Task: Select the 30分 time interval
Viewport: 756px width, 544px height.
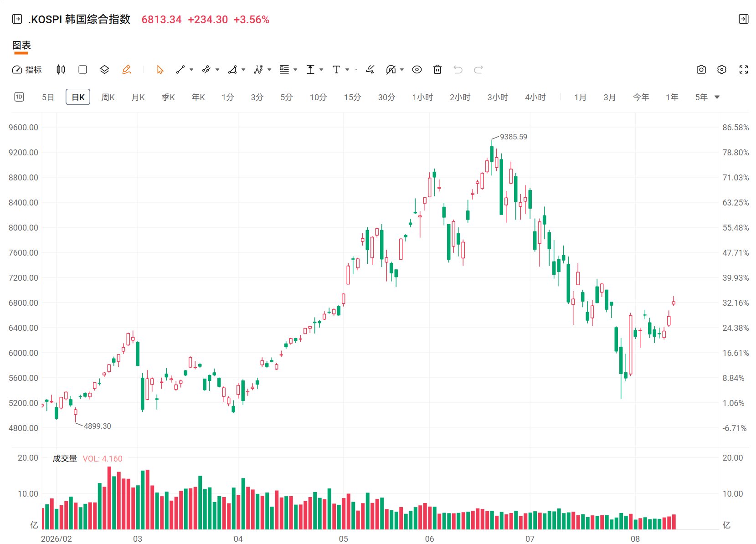Action: (x=386, y=97)
